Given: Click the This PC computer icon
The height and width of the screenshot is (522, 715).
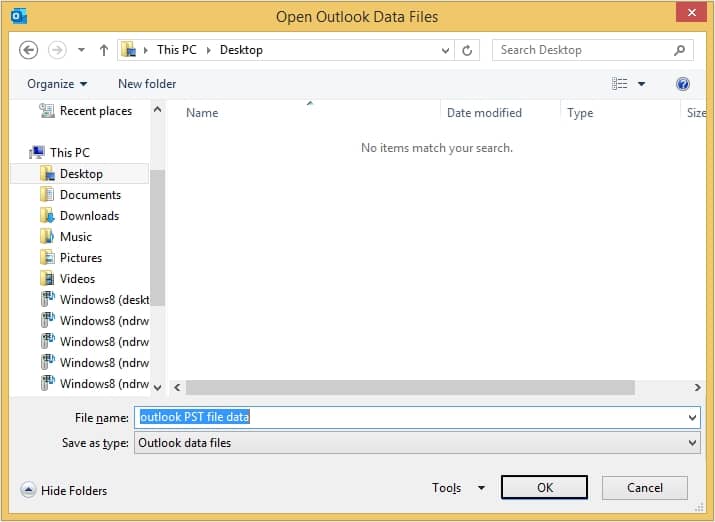Looking at the screenshot, I should (x=37, y=152).
